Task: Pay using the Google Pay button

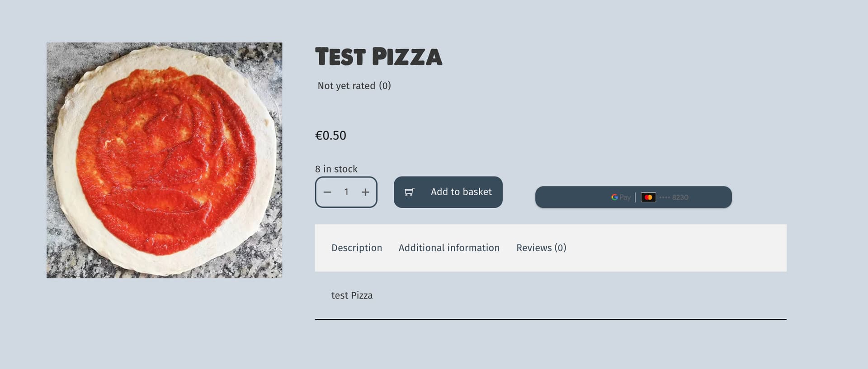Action: tap(633, 197)
